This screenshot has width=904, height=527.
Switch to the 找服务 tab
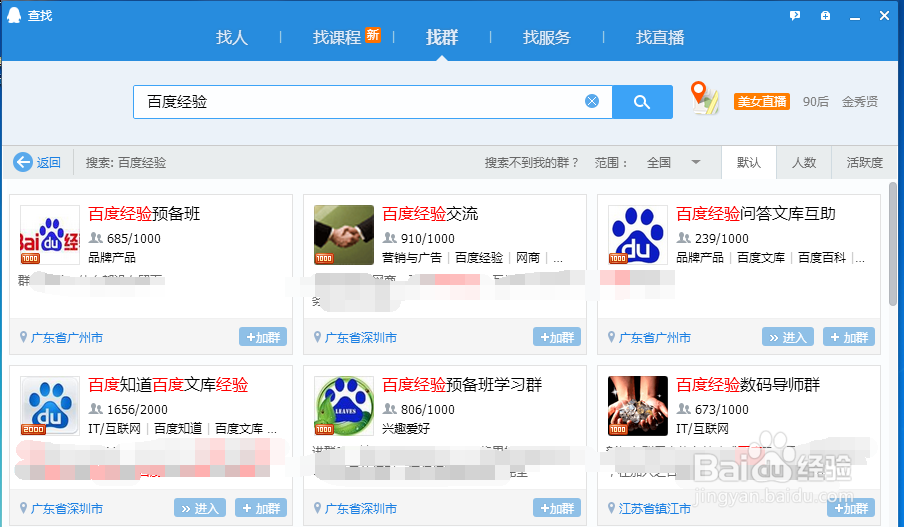pos(547,37)
